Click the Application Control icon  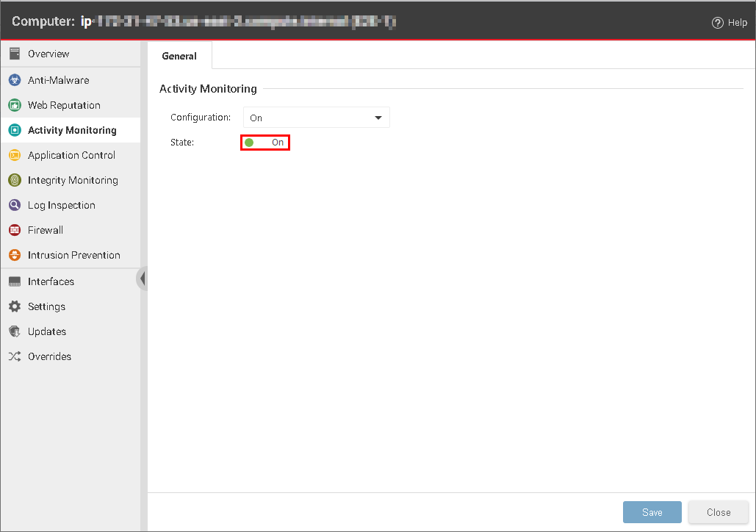pos(16,155)
